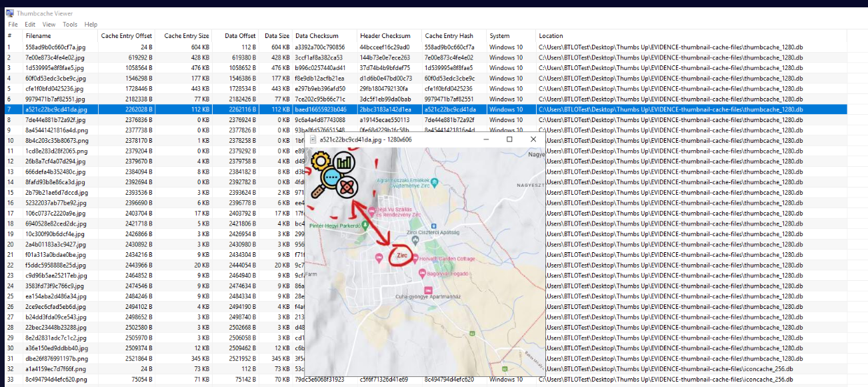Screen dimensions: 868x387
Task: Click data checksum a3392a700c790856
Action: click(320, 47)
